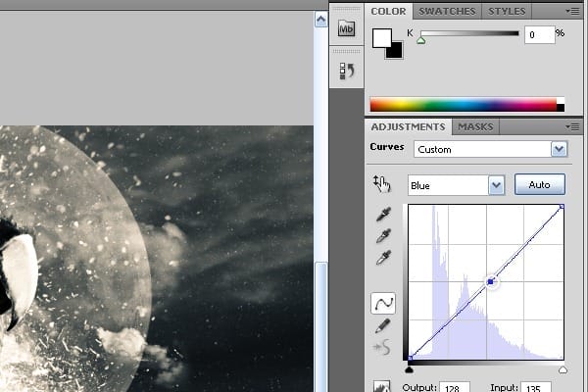Open the Adjustments panel options menu
Viewport: 588px width, 392px height.
(x=572, y=127)
